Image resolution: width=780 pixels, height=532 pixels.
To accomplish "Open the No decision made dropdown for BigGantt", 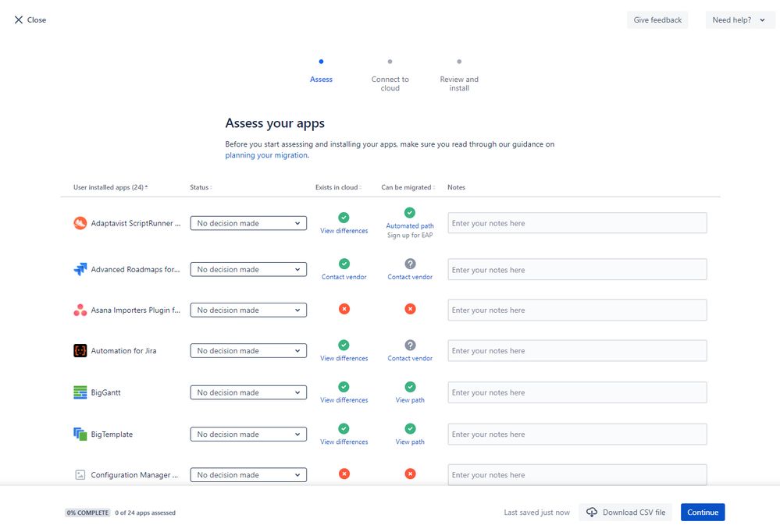I will 248,392.
